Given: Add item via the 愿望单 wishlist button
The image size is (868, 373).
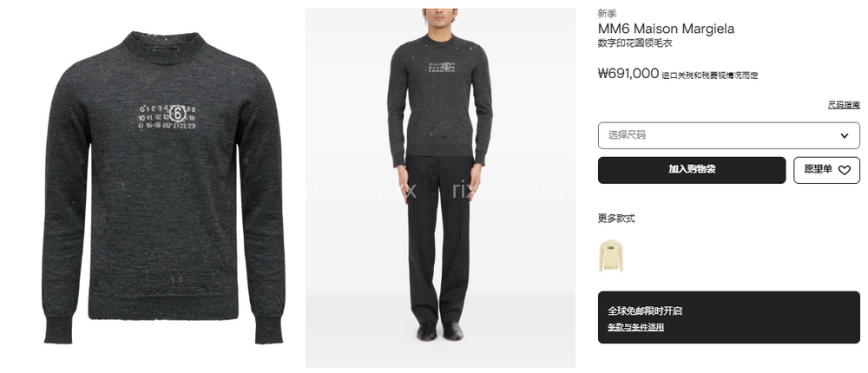Looking at the screenshot, I should (x=826, y=170).
